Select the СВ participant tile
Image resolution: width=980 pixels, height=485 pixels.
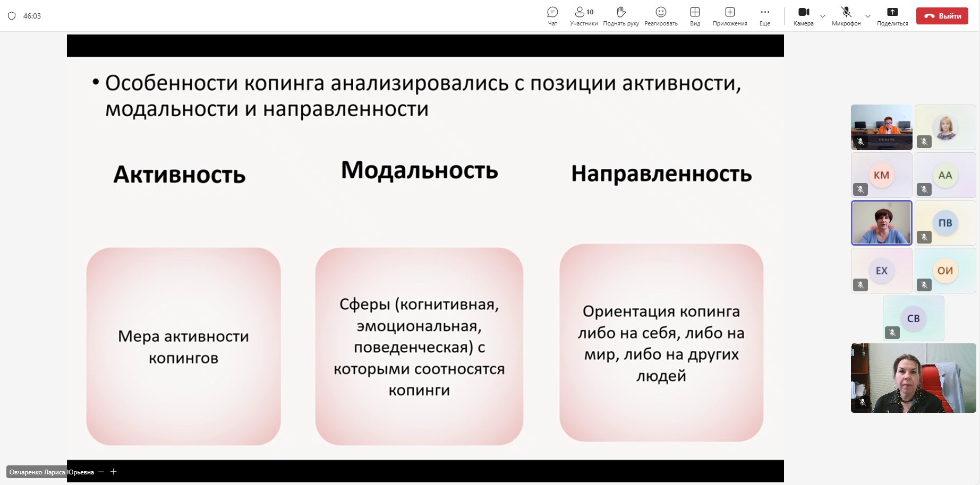[x=913, y=318]
